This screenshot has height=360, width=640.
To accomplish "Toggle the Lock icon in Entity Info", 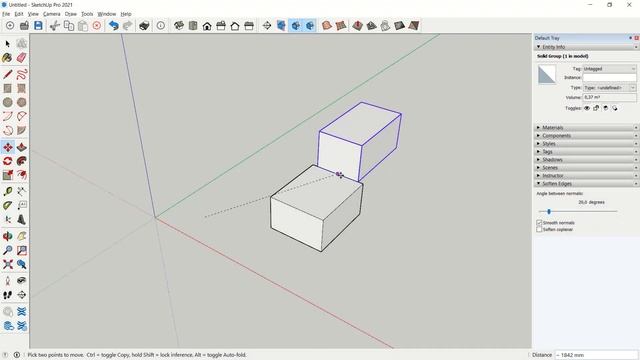I will pyautogui.click(x=596, y=108).
